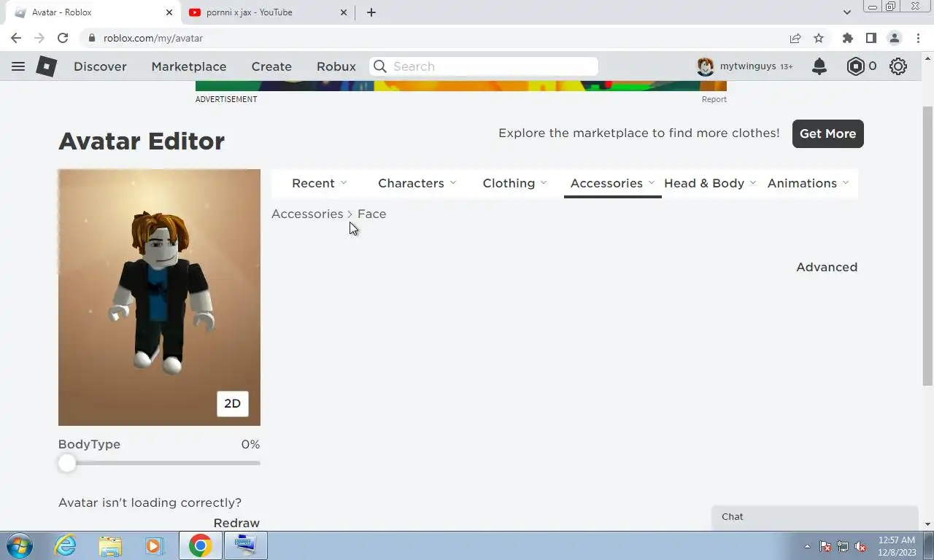View site information lock icon
Image resolution: width=934 pixels, height=560 pixels.
click(91, 38)
